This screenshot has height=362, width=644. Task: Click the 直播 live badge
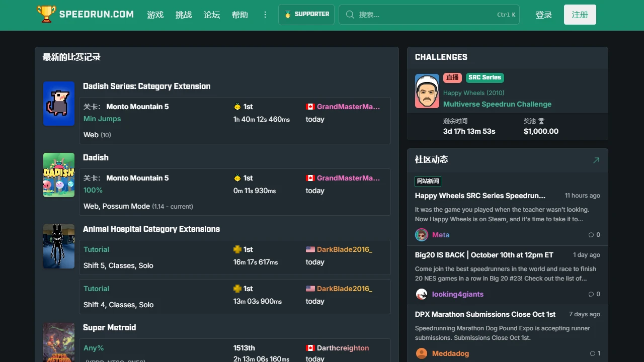[x=452, y=77]
